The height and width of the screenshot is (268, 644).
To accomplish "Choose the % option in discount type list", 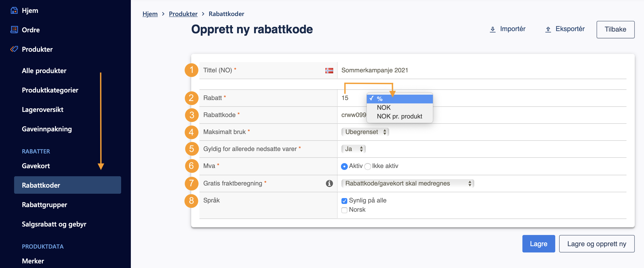I will [x=400, y=99].
